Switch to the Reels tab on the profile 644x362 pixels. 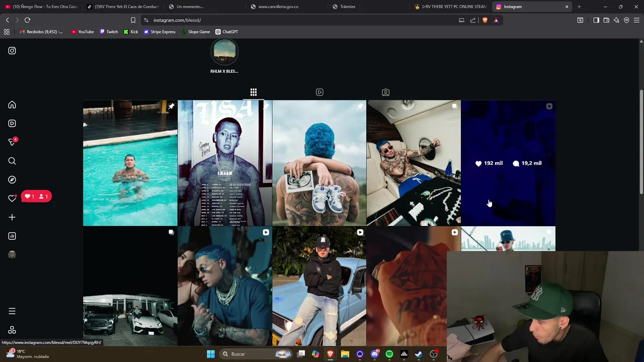(x=319, y=92)
